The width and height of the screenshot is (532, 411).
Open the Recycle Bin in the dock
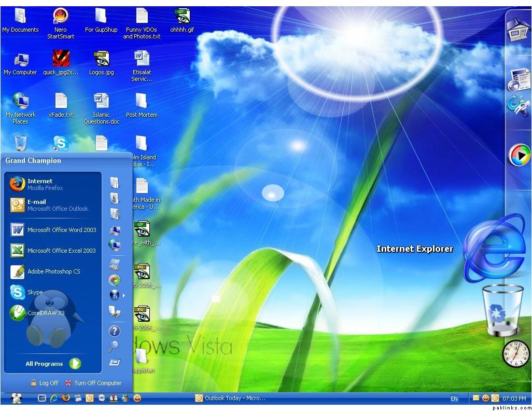pyautogui.click(x=502, y=310)
